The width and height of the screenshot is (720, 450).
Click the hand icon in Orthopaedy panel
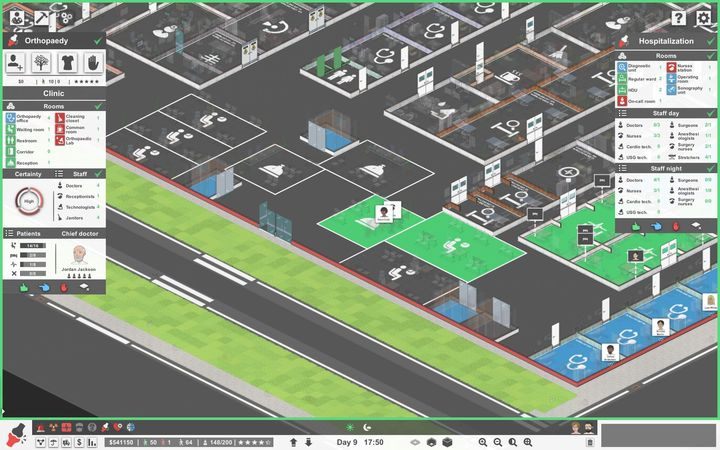click(x=93, y=62)
